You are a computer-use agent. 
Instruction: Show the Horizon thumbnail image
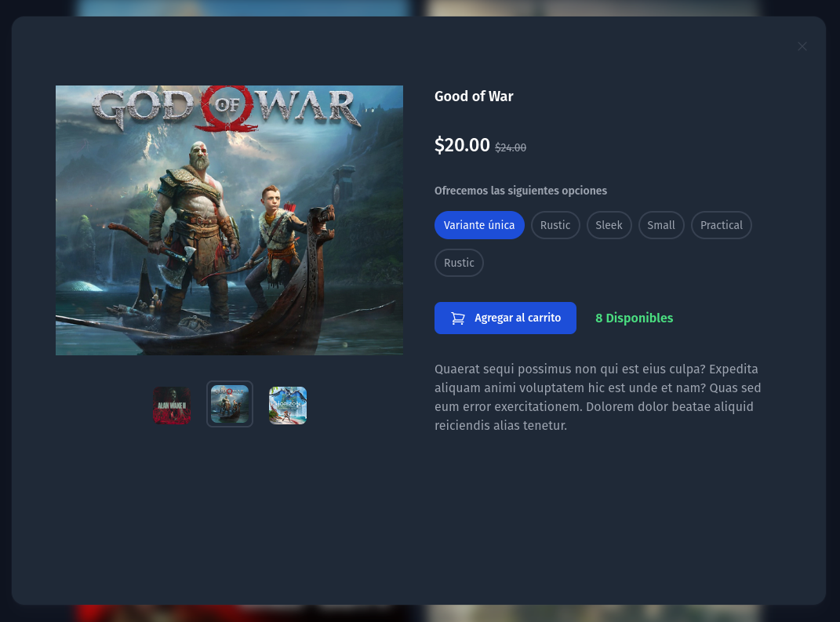click(x=288, y=405)
